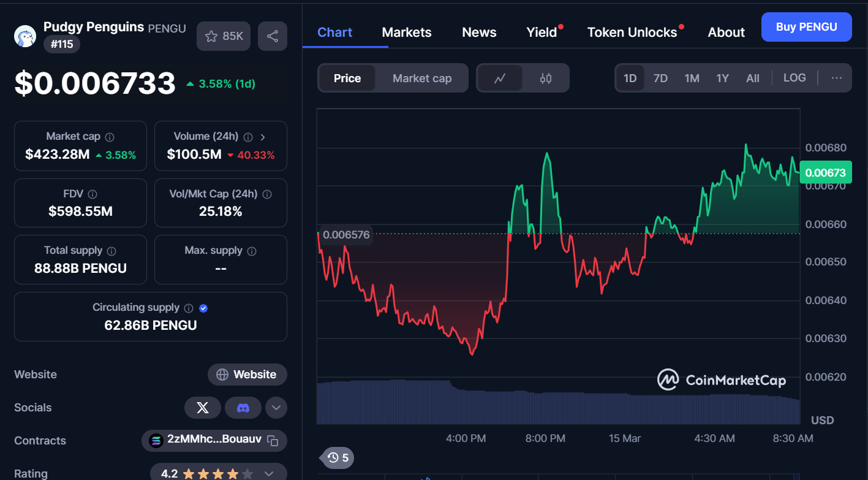Viewport: 868px width, 480px height.
Task: Switch to the Markets tab
Action: point(407,32)
